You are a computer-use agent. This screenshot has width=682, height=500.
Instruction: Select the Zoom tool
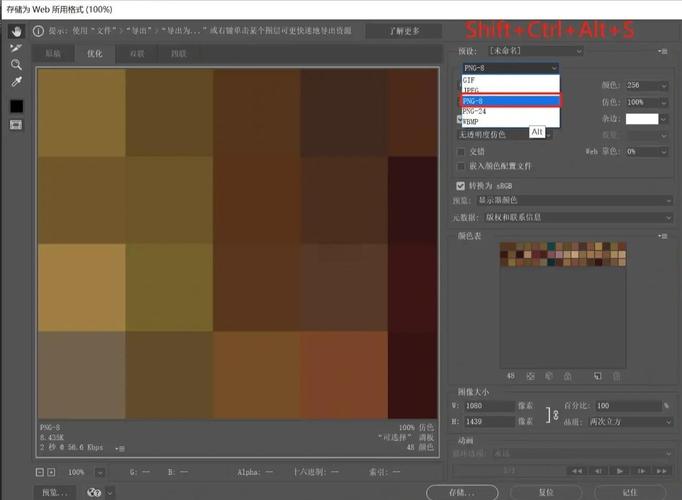tap(16, 64)
